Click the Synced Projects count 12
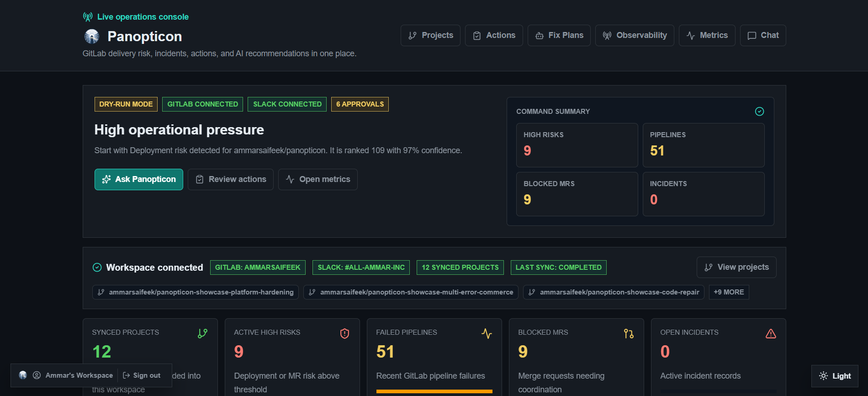868x396 pixels. [x=101, y=352]
